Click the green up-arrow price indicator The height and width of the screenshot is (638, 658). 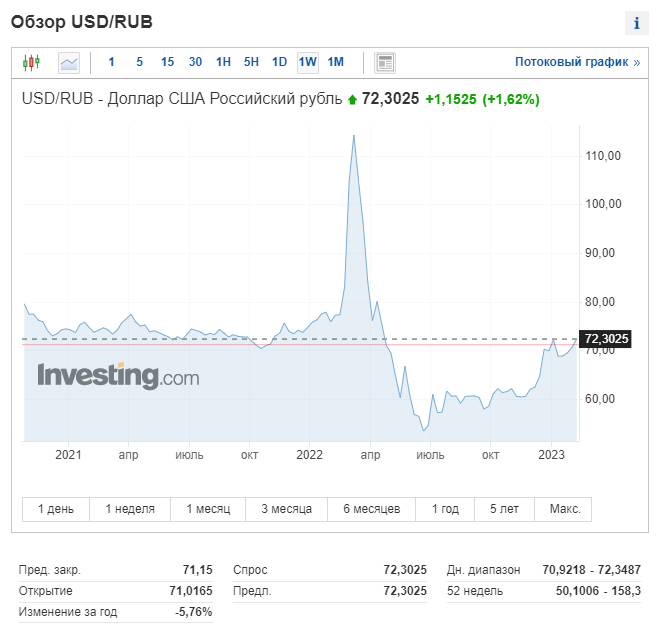pyautogui.click(x=351, y=99)
